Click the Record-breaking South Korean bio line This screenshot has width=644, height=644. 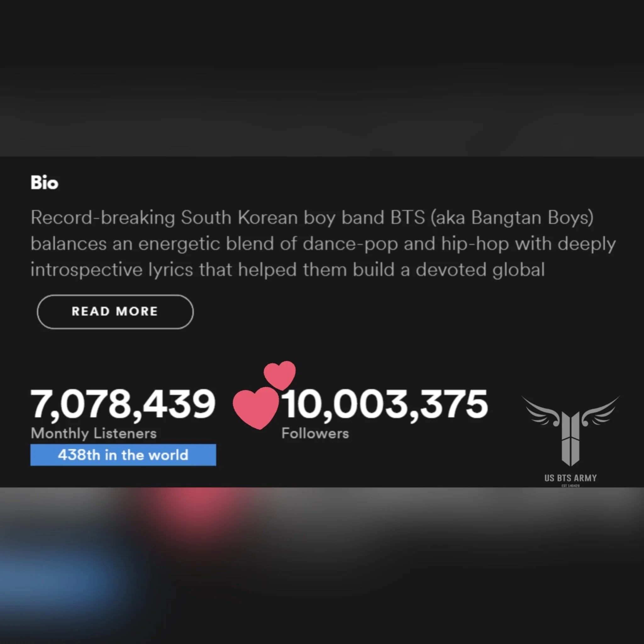312,218
